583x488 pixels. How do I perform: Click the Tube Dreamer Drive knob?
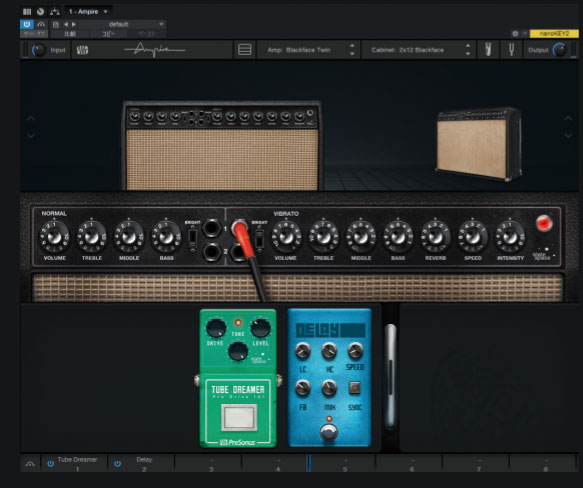coord(216,328)
